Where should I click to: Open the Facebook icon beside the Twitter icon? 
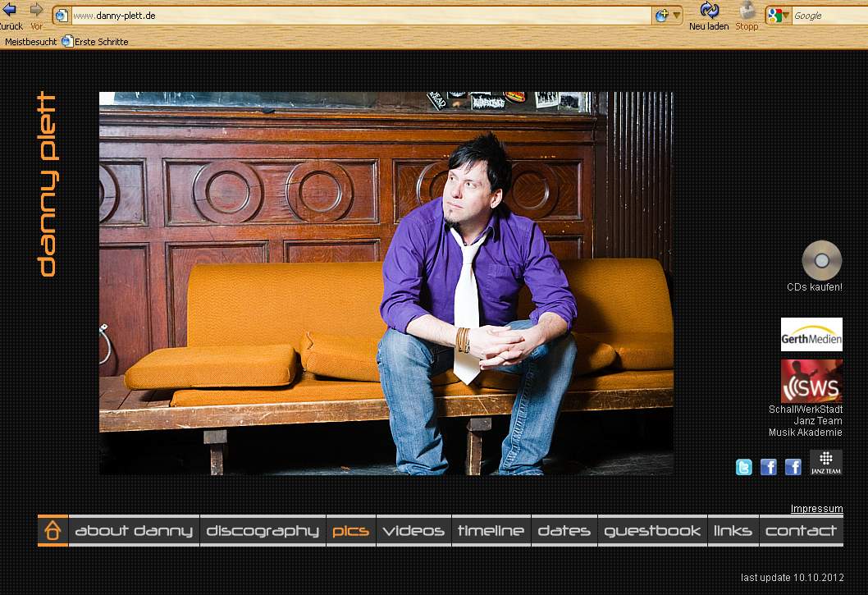pos(769,467)
